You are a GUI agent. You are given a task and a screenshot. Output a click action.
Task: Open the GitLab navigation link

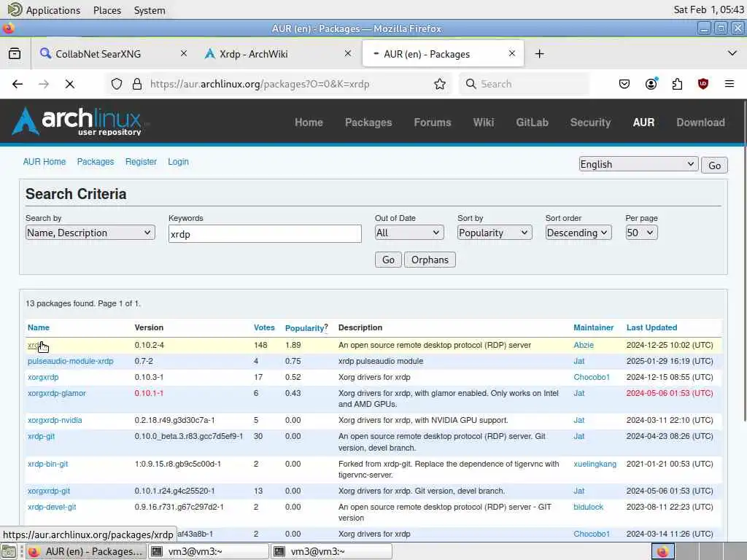(532, 122)
